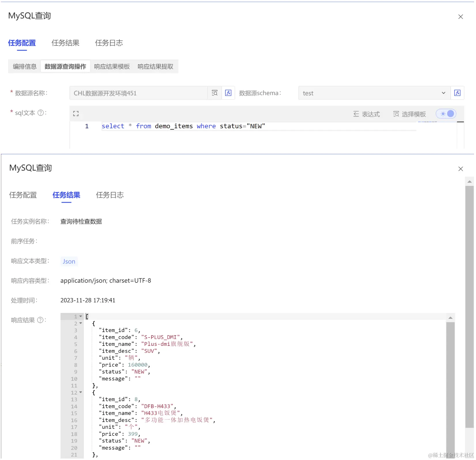Click into the SQL select statement line

click(x=183, y=126)
